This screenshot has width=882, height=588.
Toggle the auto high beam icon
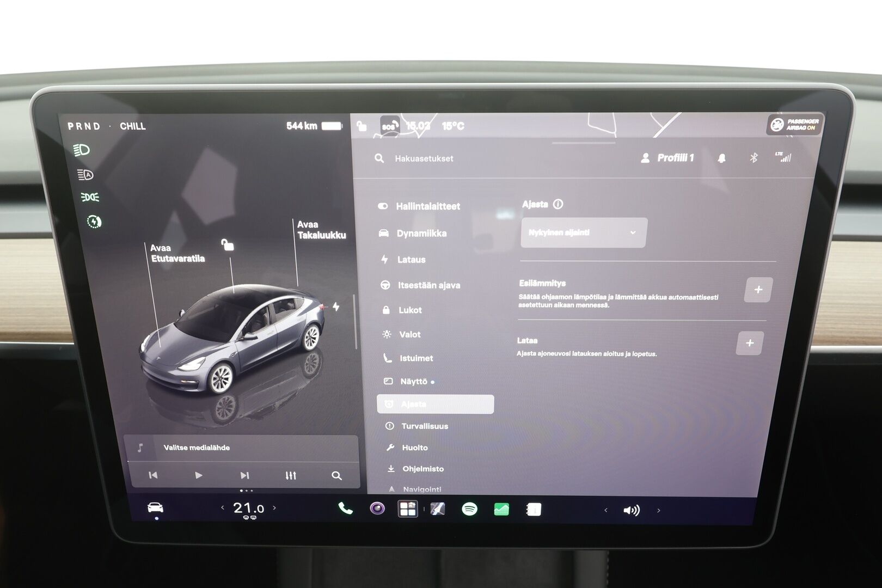coord(85,174)
